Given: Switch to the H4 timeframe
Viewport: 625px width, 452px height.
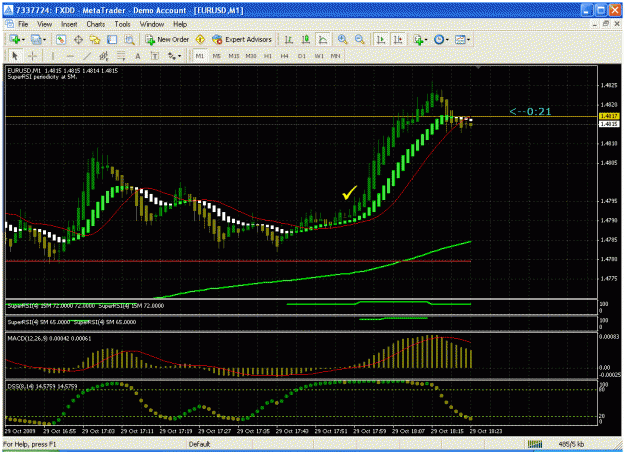Looking at the screenshot, I should point(284,56).
